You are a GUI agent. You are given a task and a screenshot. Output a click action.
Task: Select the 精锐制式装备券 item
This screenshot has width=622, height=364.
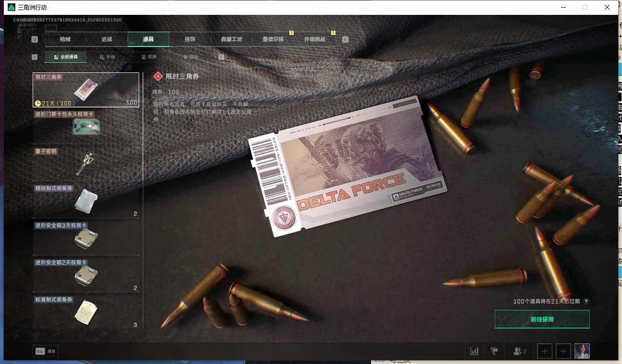coord(86,201)
